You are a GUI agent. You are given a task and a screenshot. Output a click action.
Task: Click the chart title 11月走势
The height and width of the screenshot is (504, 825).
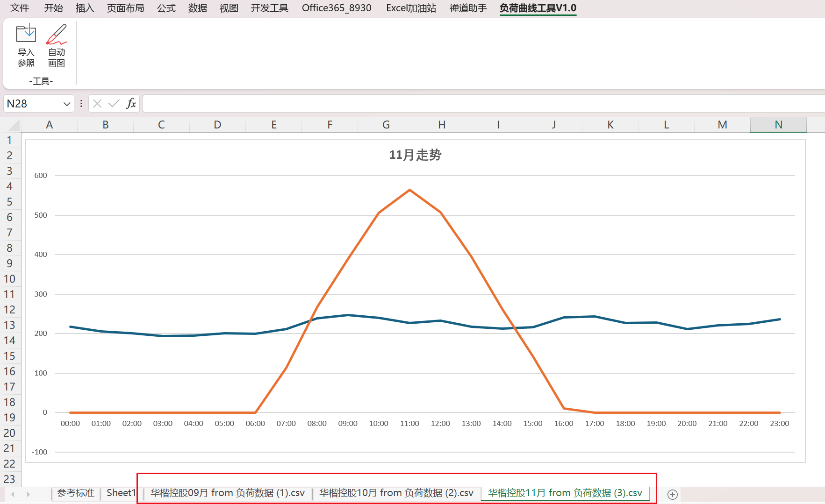point(415,155)
